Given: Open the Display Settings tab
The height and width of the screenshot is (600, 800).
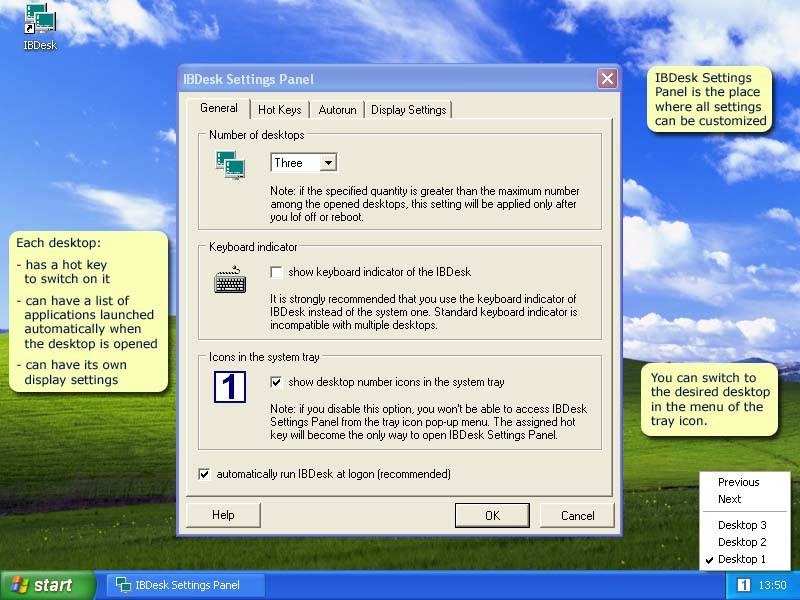Looking at the screenshot, I should (409, 110).
